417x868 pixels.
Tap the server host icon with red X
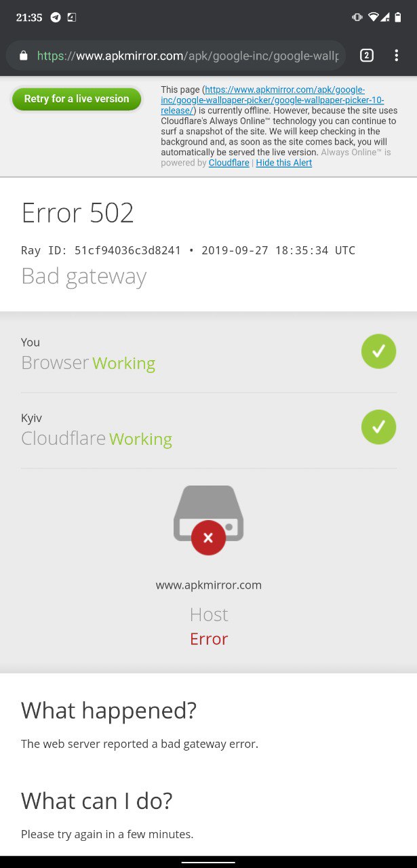coord(208,520)
